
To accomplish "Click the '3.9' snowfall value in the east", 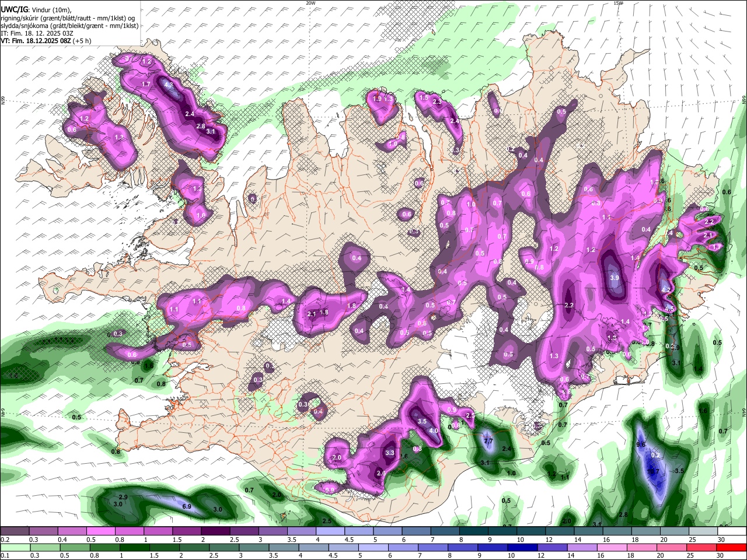I will click(614, 278).
